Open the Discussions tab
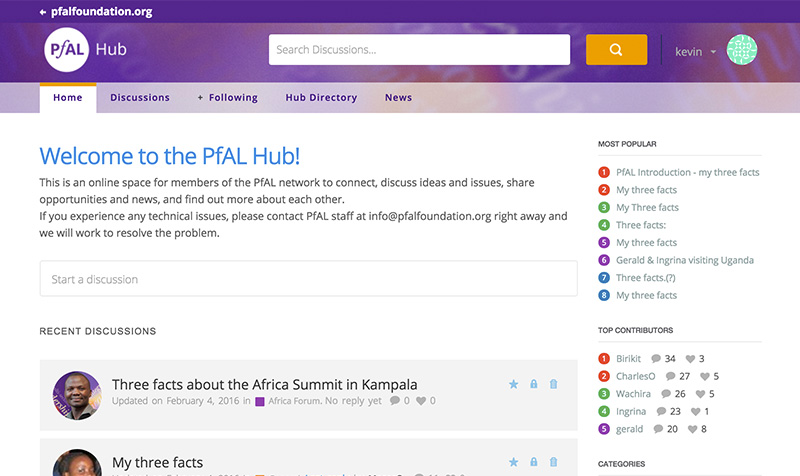 click(140, 97)
